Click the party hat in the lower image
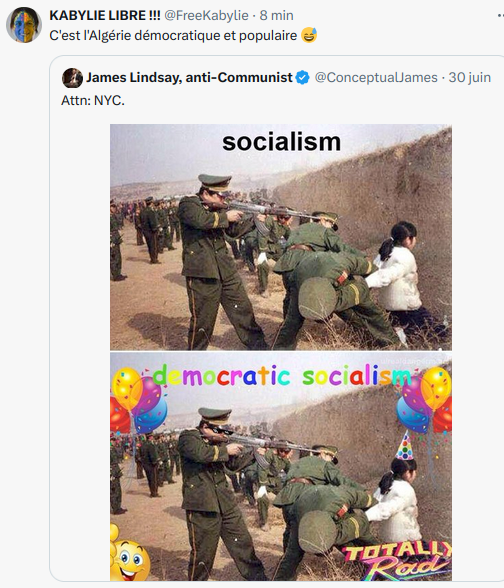Image resolution: width=504 pixels, height=588 pixels. tap(405, 446)
